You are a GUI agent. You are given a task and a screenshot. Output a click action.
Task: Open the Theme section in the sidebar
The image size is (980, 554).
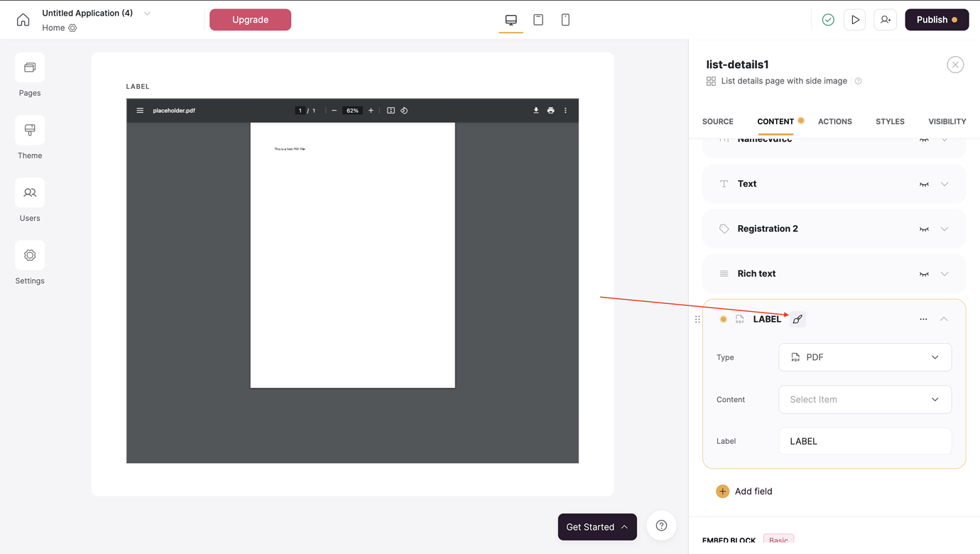(29, 137)
